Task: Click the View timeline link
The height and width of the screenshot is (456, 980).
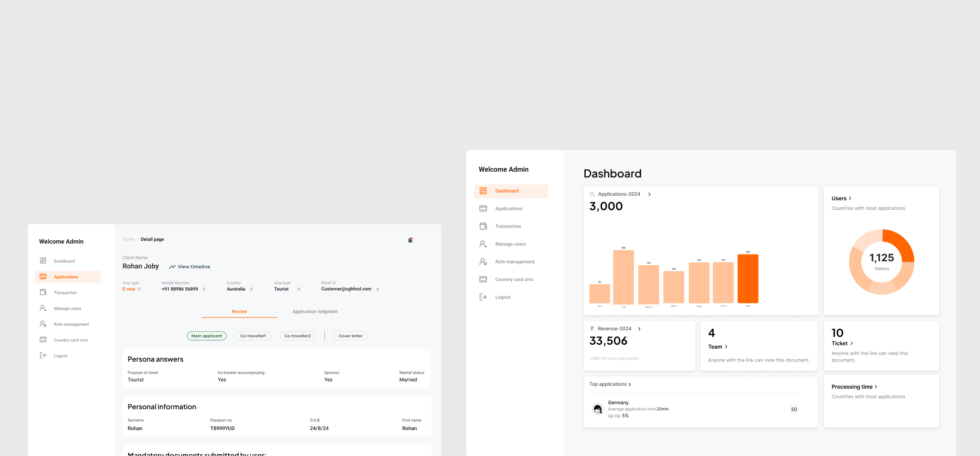Action: [x=189, y=267]
